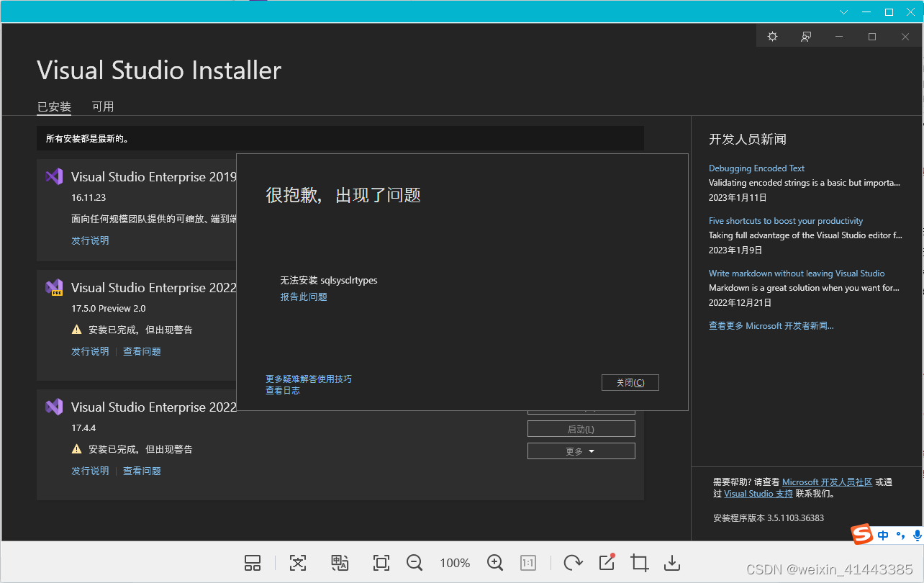View the image at 1:1 actual size
The height and width of the screenshot is (583, 924).
527,563
